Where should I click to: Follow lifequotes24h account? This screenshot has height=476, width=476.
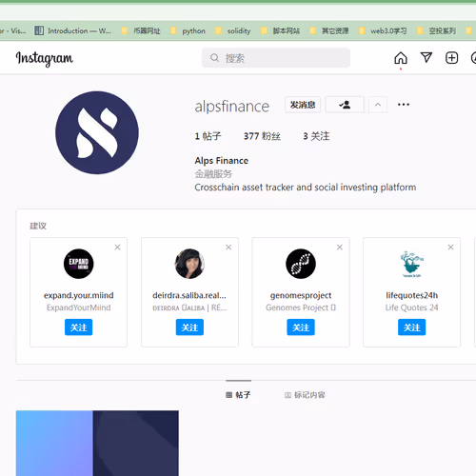click(x=411, y=327)
